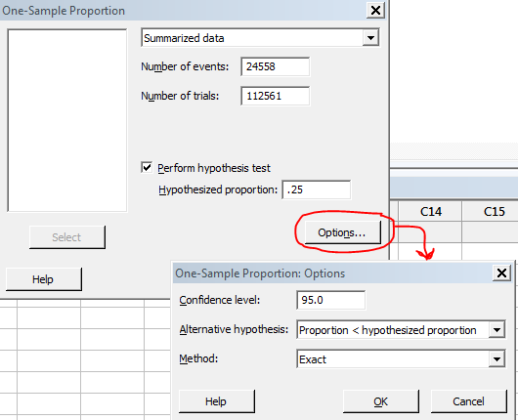Expand the Method dropdown arrow
This screenshot has height=420, width=518.
tap(496, 358)
